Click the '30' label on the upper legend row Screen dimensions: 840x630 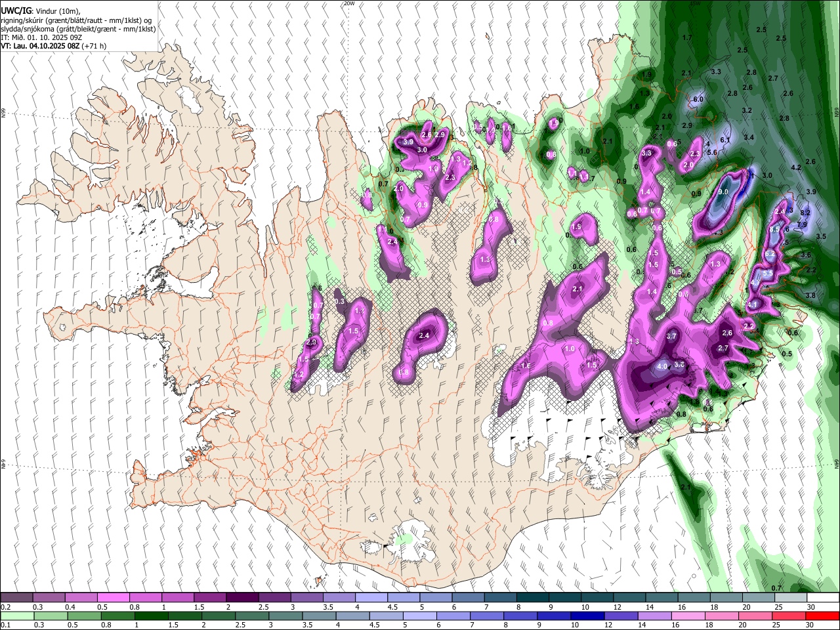(x=811, y=607)
